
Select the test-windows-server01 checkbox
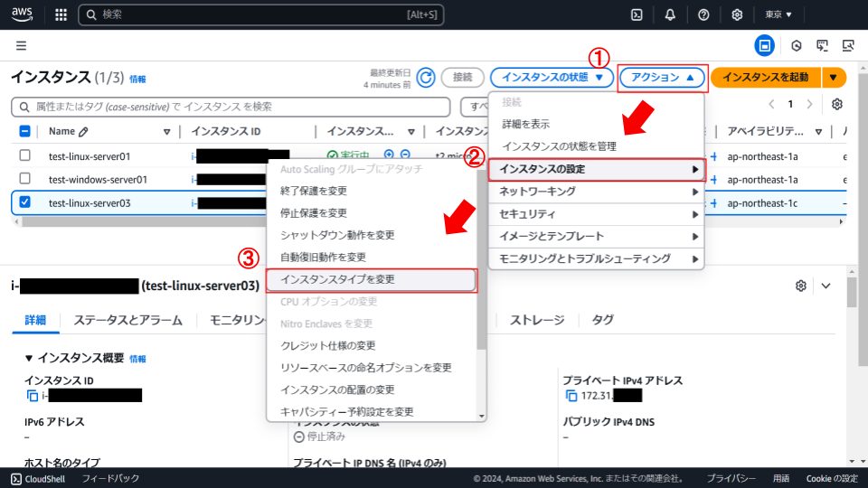click(x=25, y=179)
